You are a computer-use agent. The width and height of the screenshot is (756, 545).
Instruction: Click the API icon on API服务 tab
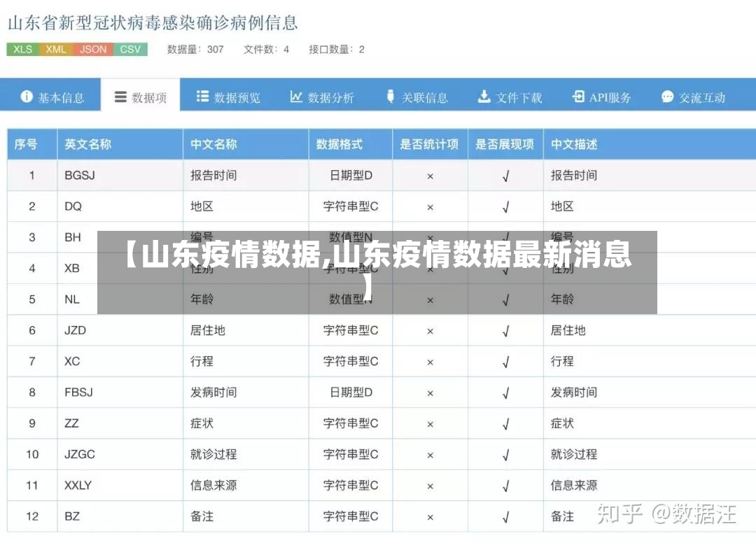coord(578,97)
